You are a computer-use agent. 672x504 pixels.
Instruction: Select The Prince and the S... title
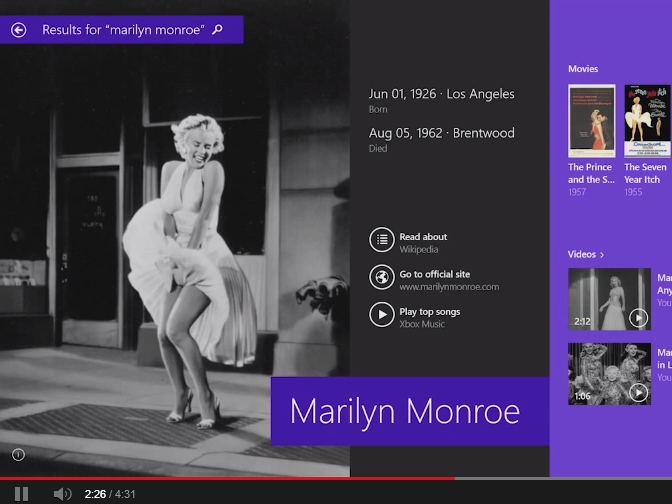(591, 173)
